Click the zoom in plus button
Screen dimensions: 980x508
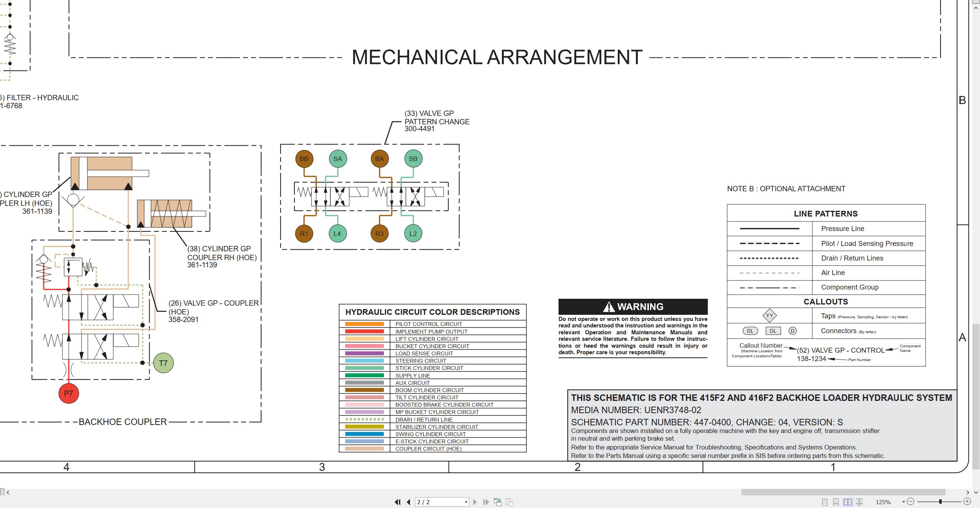967,501
